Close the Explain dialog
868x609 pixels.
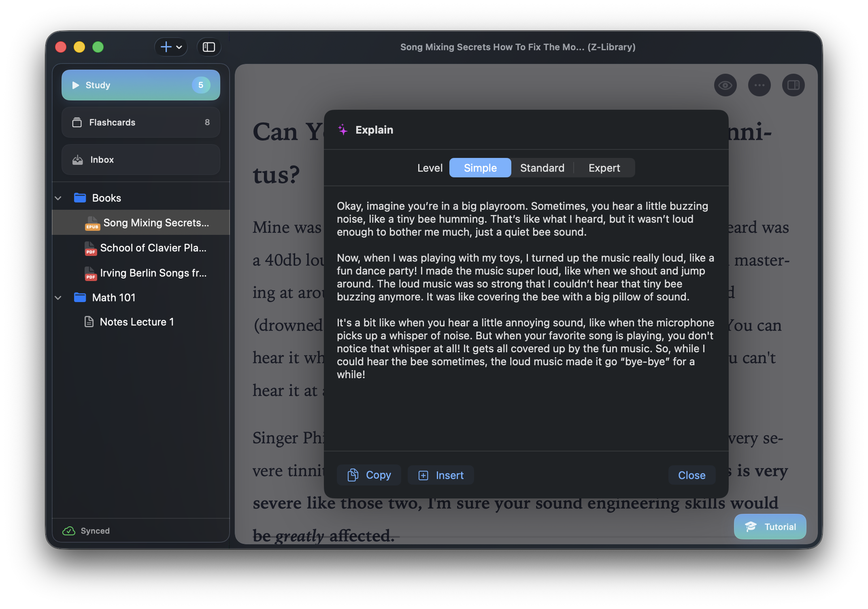[691, 475]
